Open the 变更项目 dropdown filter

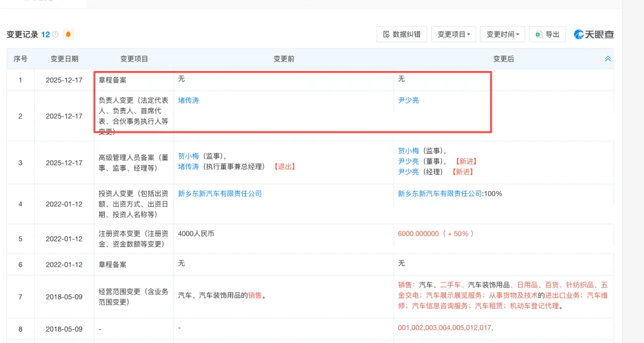tap(454, 35)
